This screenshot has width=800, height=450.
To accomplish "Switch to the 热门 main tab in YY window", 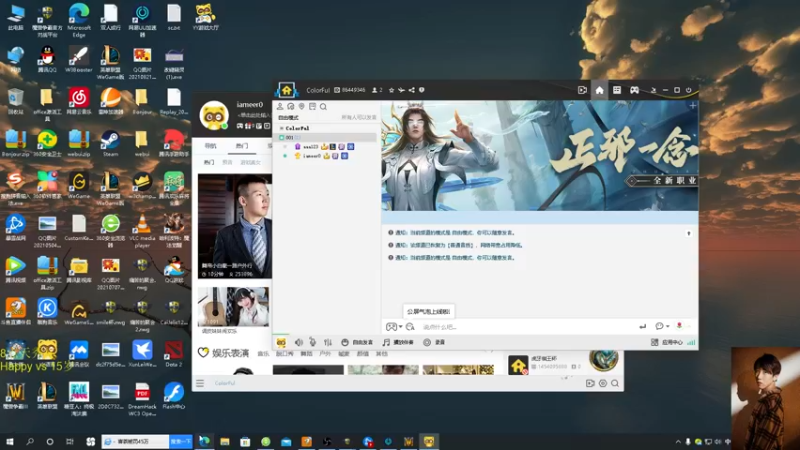I will point(242,146).
